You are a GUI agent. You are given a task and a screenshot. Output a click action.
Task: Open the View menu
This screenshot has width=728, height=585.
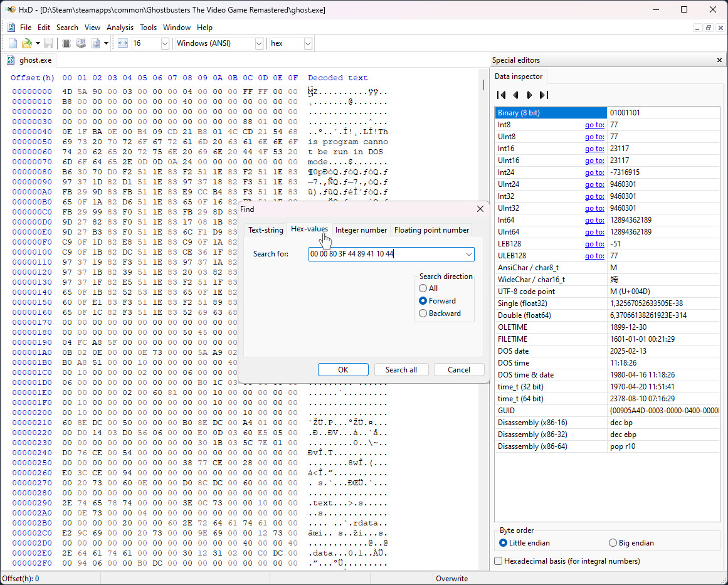tap(92, 28)
